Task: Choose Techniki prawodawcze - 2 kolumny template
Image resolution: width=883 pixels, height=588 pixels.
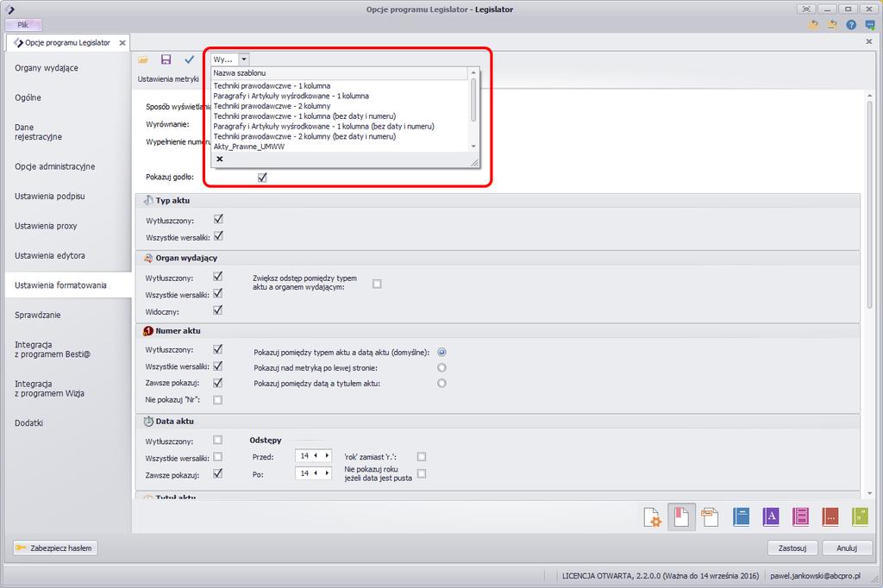Action: tap(272, 106)
